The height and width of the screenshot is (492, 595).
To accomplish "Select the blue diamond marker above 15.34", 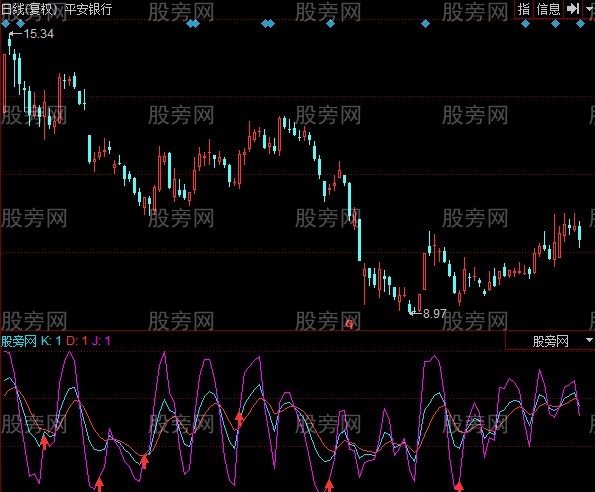I will (x=20, y=24).
